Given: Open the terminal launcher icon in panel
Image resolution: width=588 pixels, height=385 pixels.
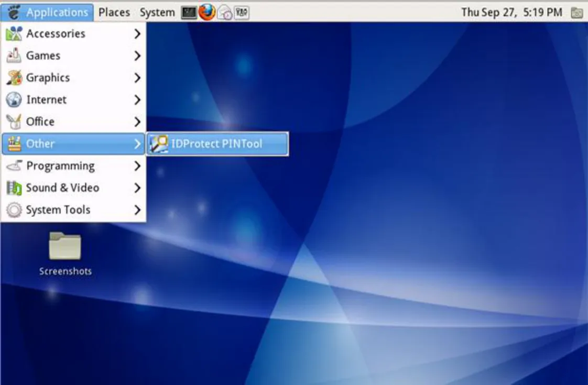Looking at the screenshot, I should click(189, 13).
